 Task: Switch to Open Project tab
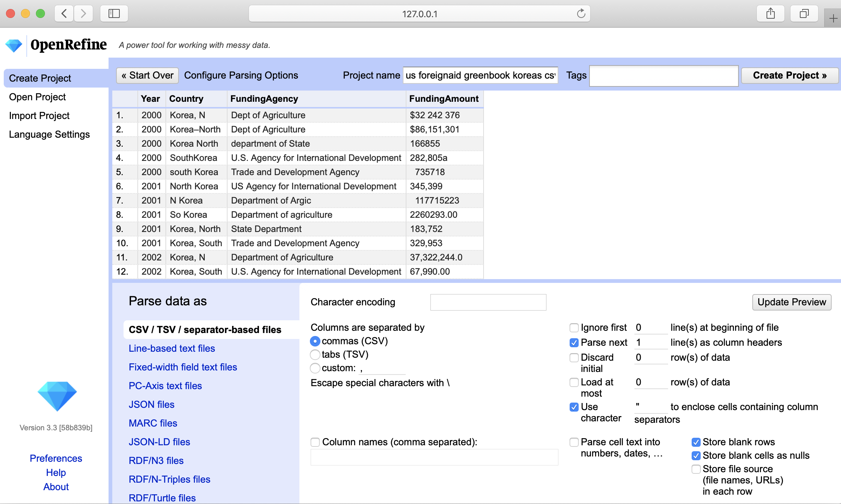(x=37, y=97)
